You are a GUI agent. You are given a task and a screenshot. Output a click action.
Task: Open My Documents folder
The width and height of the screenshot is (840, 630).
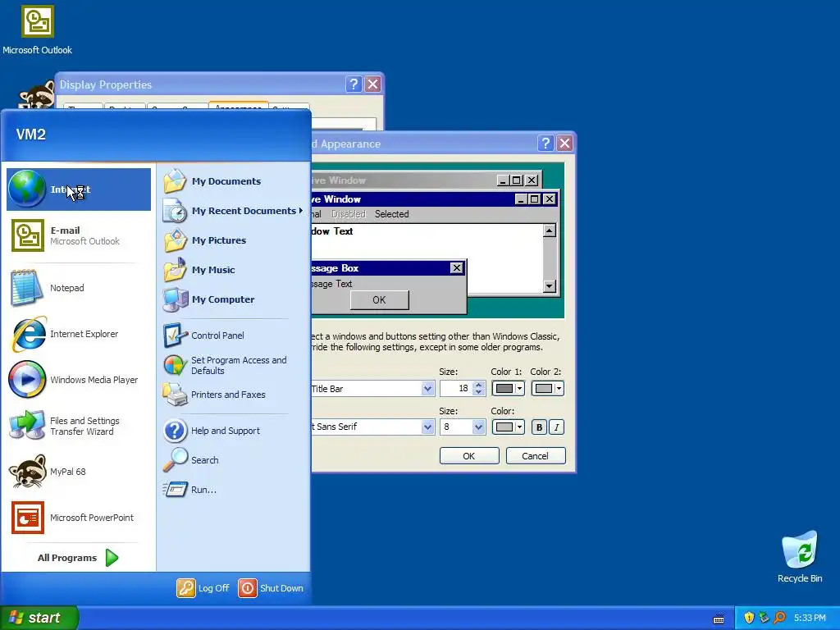[x=233, y=181]
